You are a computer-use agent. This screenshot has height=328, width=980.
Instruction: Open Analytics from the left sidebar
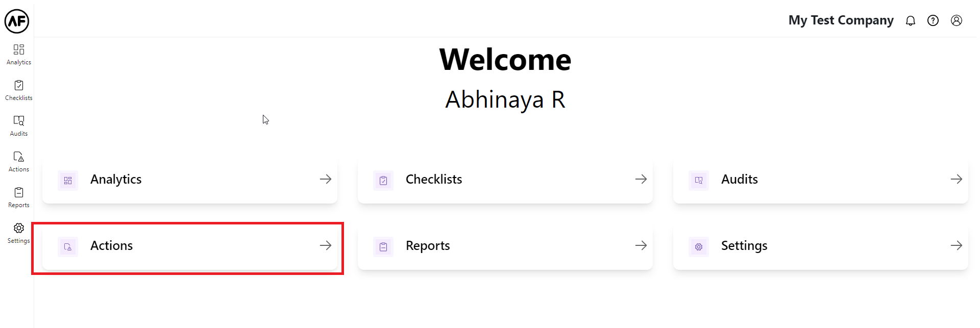[x=19, y=54]
